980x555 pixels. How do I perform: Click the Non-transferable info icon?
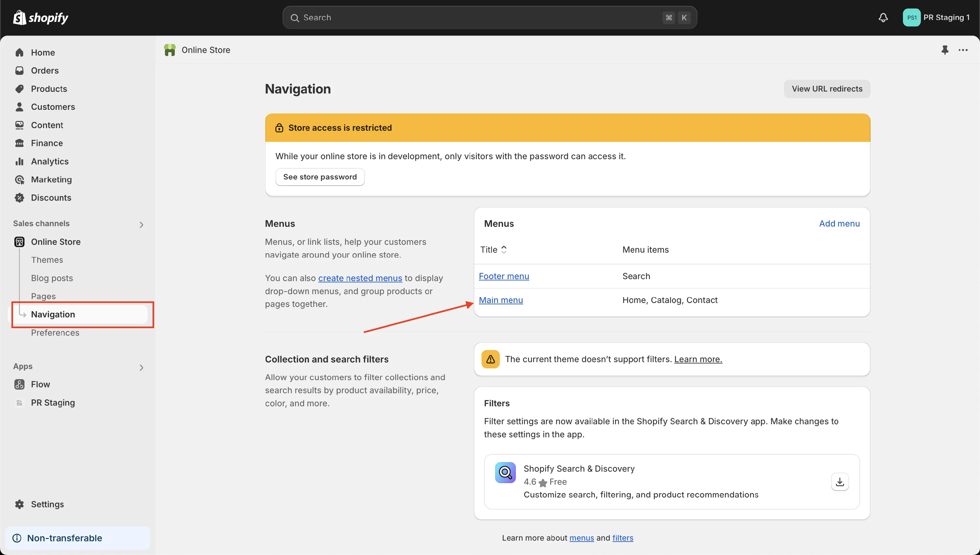[17, 538]
